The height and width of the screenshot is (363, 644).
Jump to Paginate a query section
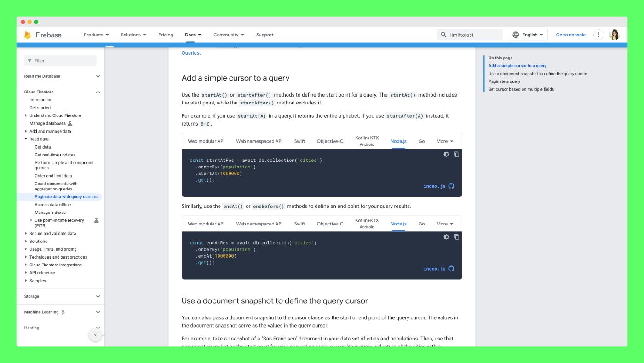pyautogui.click(x=504, y=81)
